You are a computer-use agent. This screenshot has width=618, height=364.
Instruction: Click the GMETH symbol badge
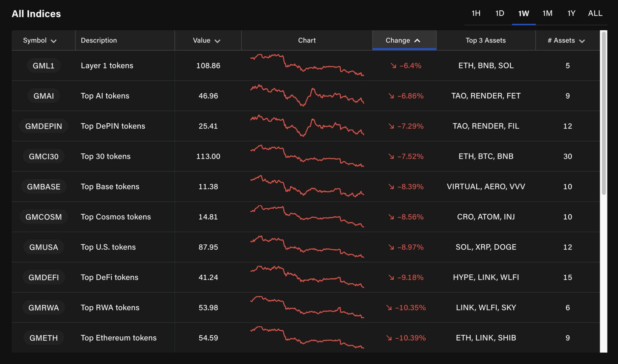click(44, 338)
